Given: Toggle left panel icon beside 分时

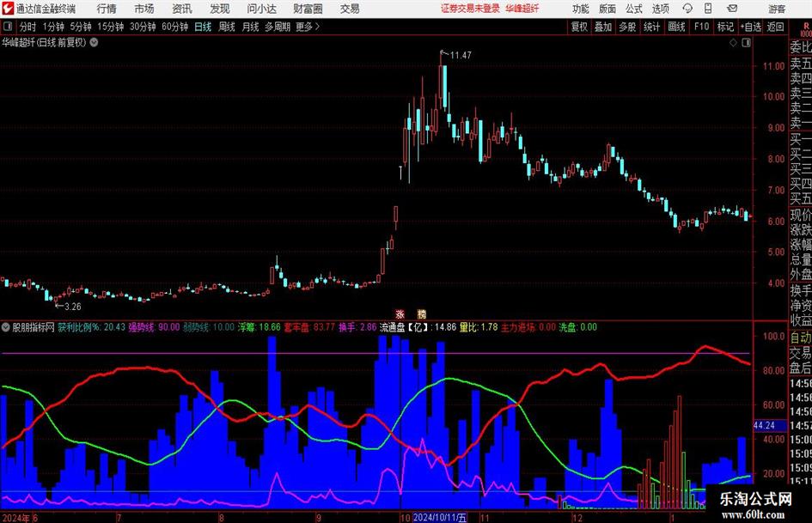Looking at the screenshot, I should pos(7,27).
